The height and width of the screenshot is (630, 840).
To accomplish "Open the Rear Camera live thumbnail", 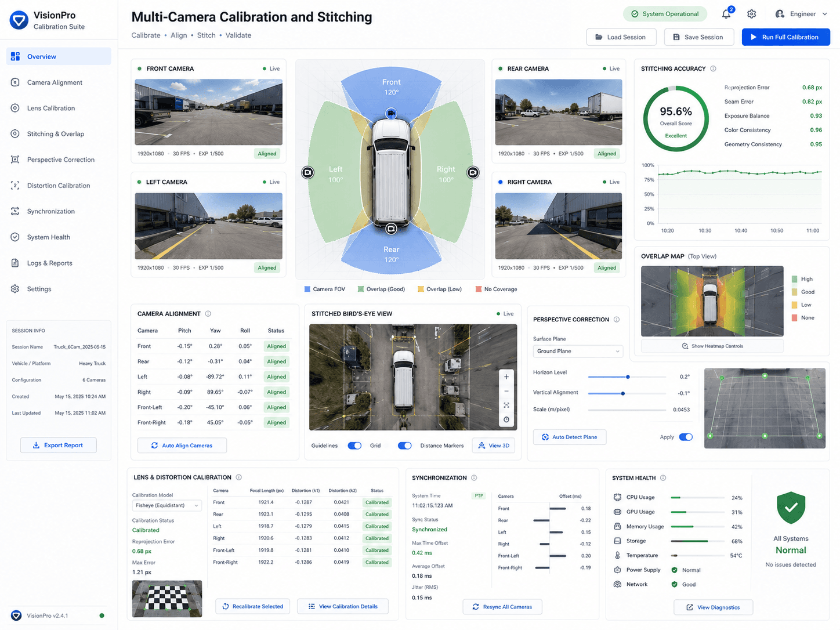I will click(559, 112).
